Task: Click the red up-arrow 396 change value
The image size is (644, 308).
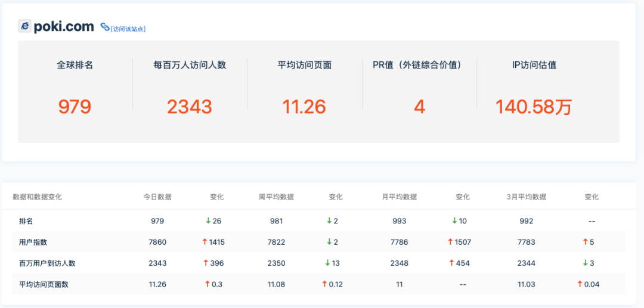Action: tap(213, 263)
